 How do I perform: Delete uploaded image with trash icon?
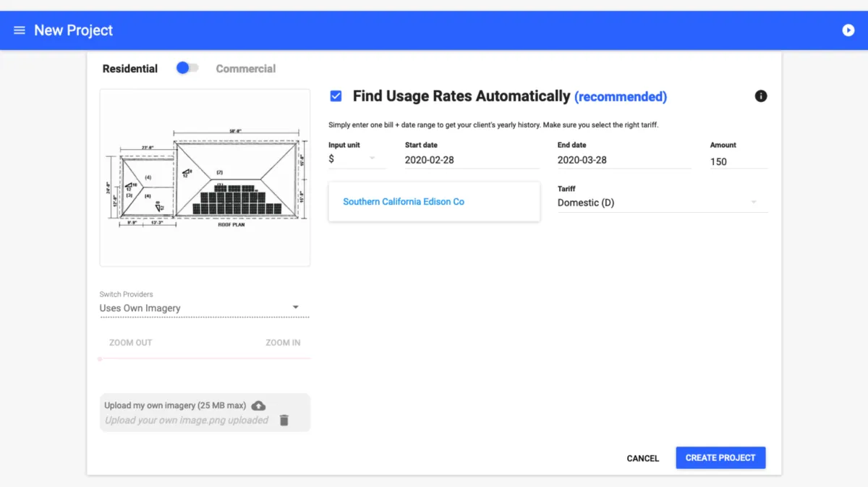pyautogui.click(x=284, y=420)
